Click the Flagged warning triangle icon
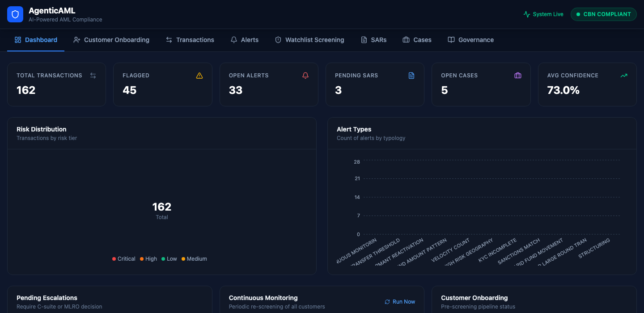Image resolution: width=644 pixels, height=313 pixels. 199,76
